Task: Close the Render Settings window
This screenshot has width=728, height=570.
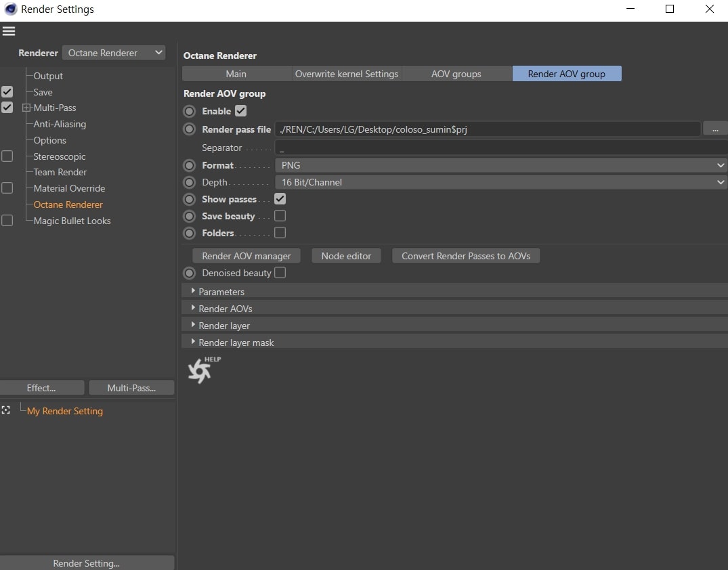Action: tap(710, 9)
